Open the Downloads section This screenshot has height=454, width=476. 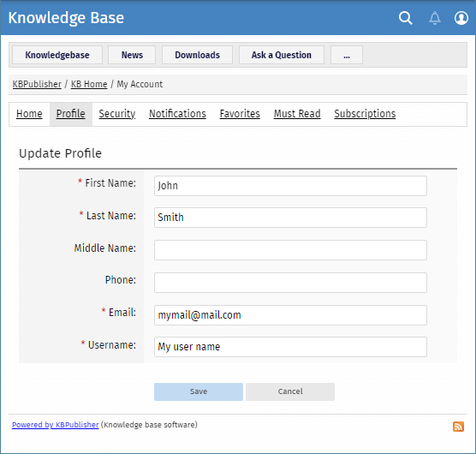pos(197,55)
